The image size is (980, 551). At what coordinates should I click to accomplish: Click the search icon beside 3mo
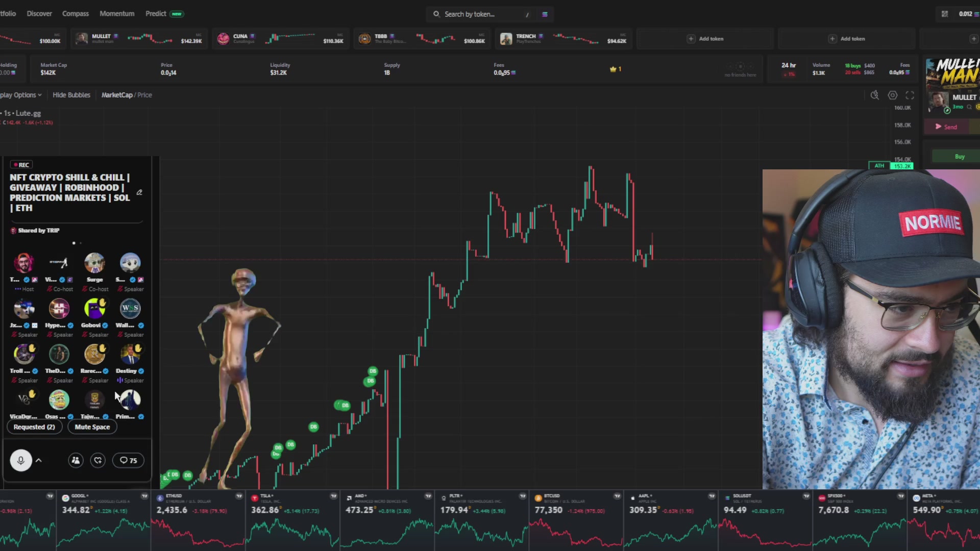(x=969, y=107)
